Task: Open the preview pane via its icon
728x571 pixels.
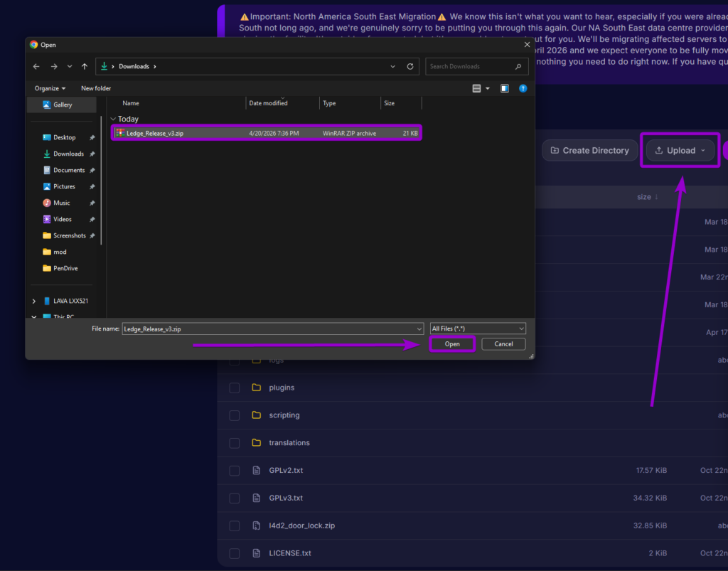Action: tap(504, 87)
